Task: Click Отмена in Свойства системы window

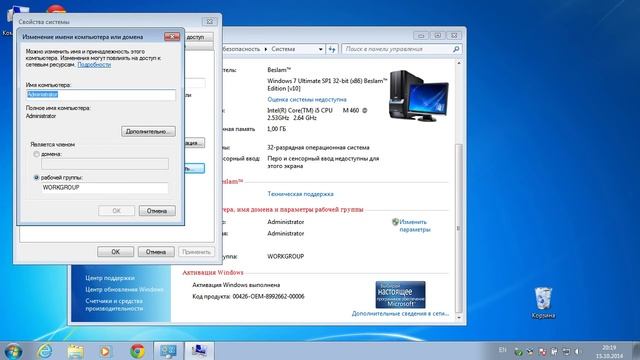Action: [156, 252]
